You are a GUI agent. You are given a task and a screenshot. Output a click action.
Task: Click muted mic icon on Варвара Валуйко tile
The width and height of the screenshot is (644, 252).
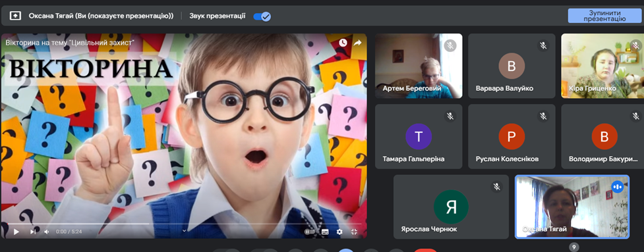coord(543,46)
